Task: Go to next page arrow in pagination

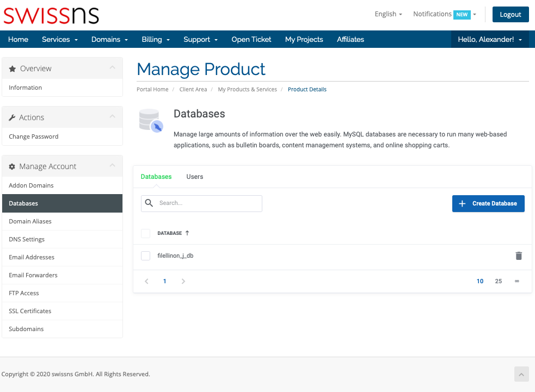Action: tap(183, 281)
